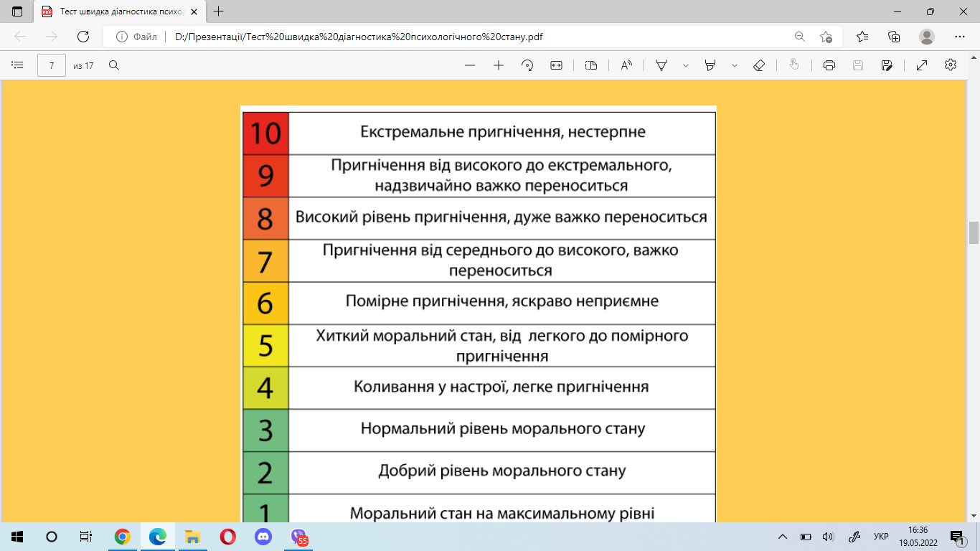Viewport: 980px width, 551px height.
Task: Click the red cell numbered 10
Action: (x=265, y=133)
